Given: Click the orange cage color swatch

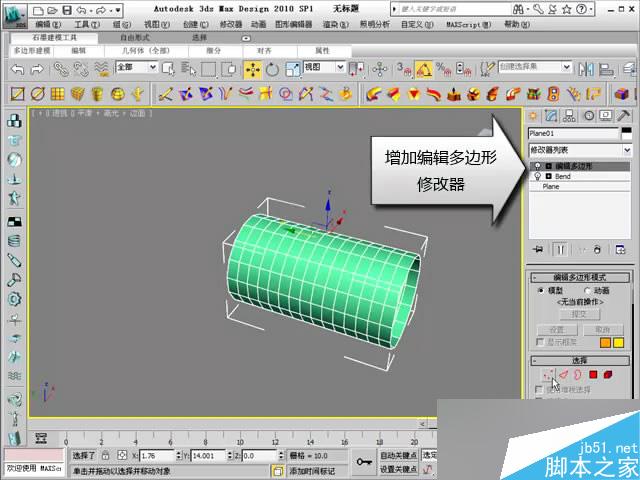Looking at the screenshot, I should click(x=605, y=342).
